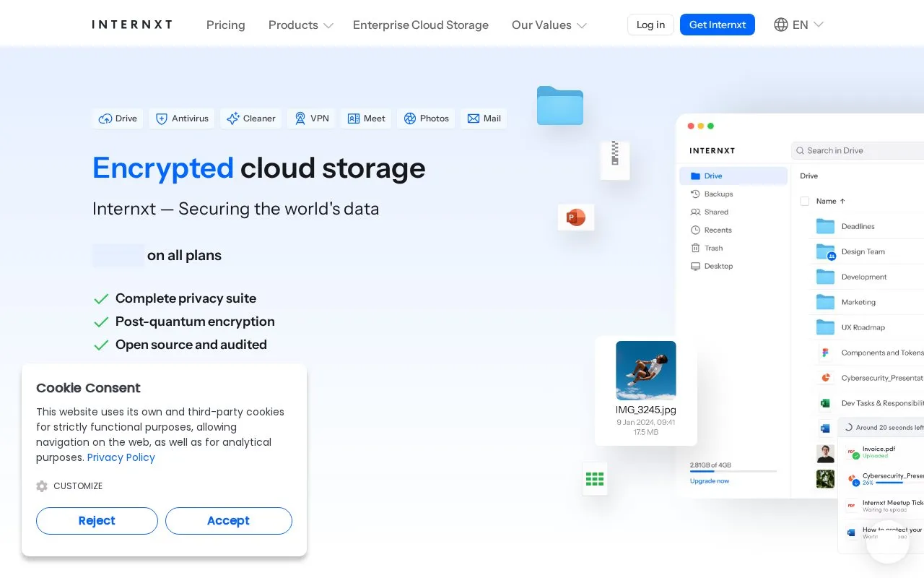Click the Antivirus shield icon
Image resolution: width=924 pixels, height=578 pixels.
(162, 118)
